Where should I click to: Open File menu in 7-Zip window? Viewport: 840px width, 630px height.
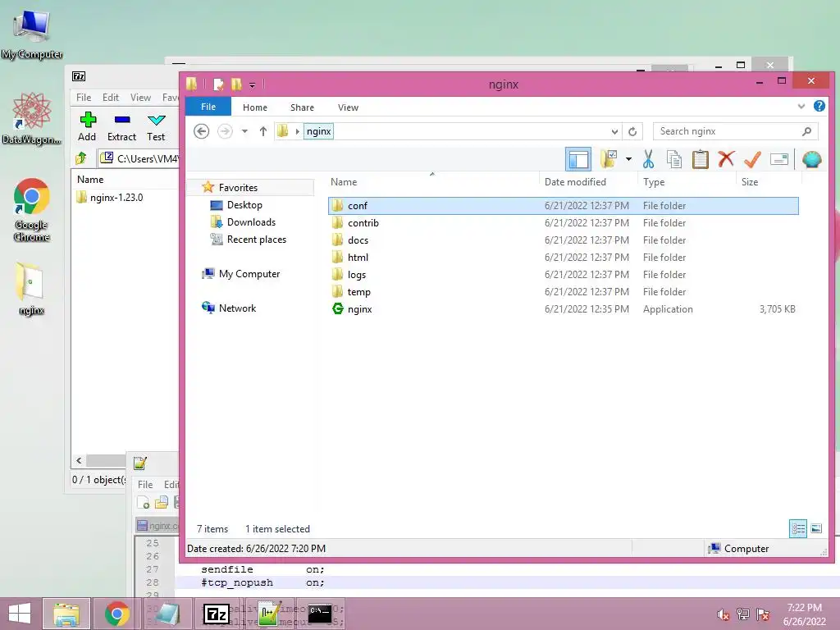click(x=84, y=98)
